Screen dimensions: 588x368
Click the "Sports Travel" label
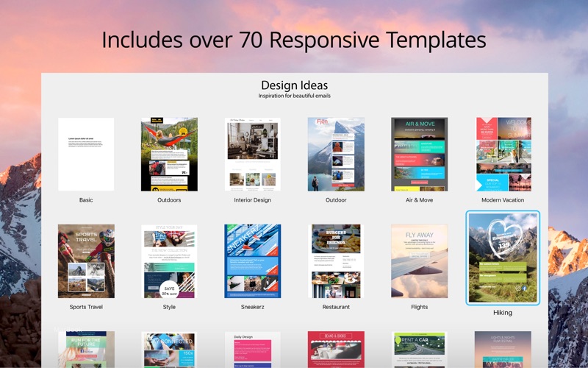86,307
